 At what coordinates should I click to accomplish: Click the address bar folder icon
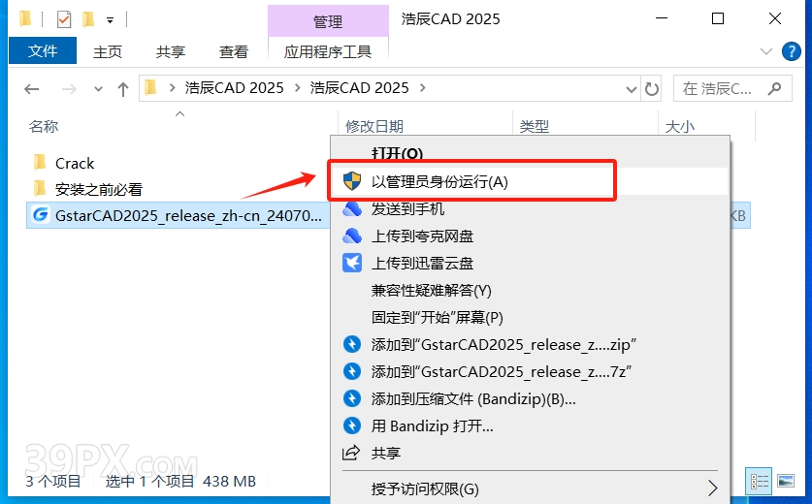click(150, 87)
